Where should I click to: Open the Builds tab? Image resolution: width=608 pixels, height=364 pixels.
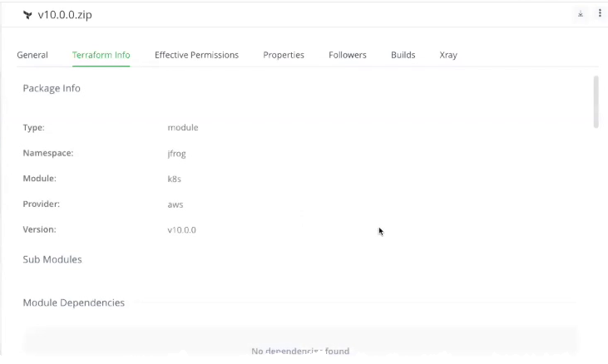coord(403,55)
